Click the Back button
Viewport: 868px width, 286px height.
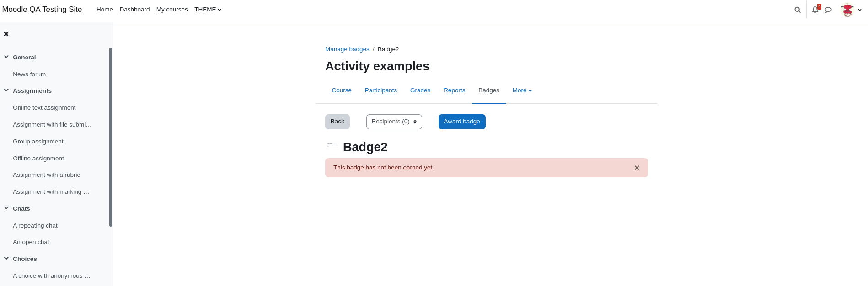click(338, 122)
